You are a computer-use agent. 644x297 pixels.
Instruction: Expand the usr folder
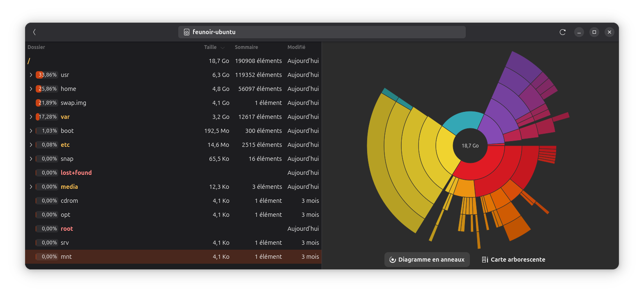(31, 75)
